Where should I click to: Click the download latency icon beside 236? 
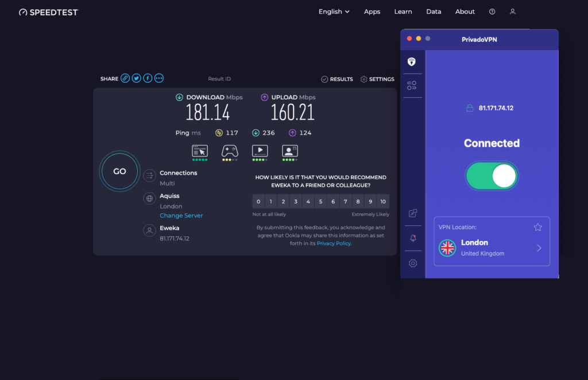(256, 133)
